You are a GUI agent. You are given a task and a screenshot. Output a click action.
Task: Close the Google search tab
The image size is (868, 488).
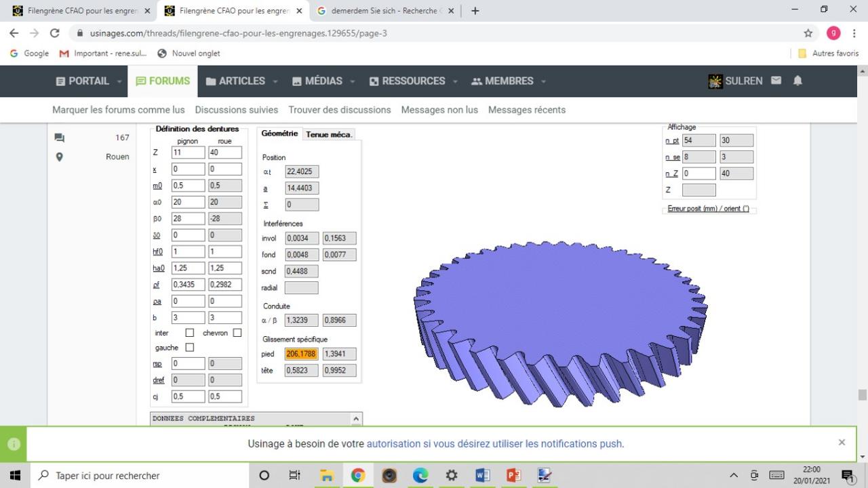pyautogui.click(x=451, y=11)
